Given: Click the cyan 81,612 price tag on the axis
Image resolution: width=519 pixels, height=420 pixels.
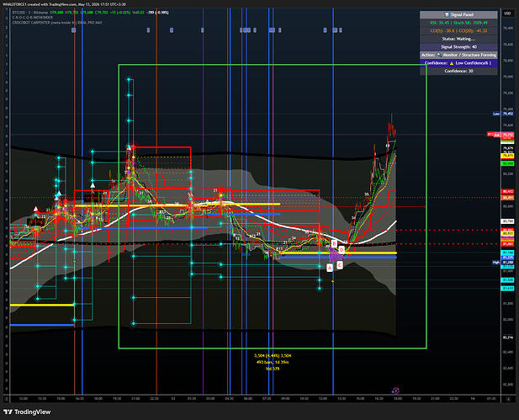Looking at the screenshot, I should coord(508,289).
